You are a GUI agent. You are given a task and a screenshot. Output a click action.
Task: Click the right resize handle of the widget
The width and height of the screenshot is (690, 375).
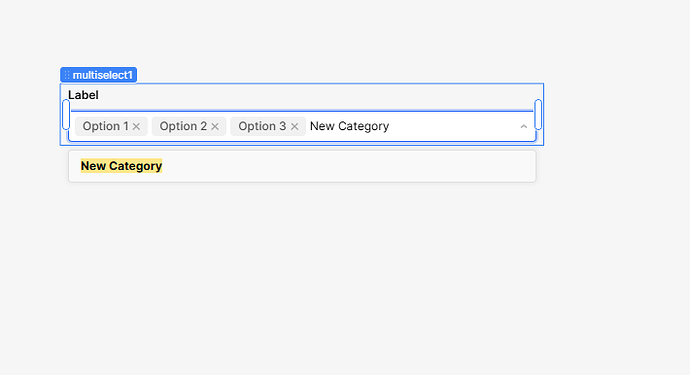tap(538, 114)
